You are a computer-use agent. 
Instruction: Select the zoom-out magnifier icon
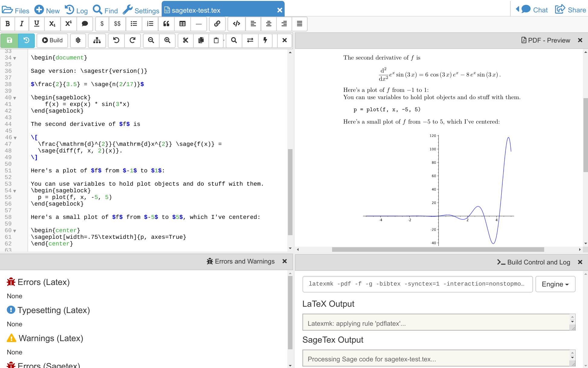(x=151, y=40)
